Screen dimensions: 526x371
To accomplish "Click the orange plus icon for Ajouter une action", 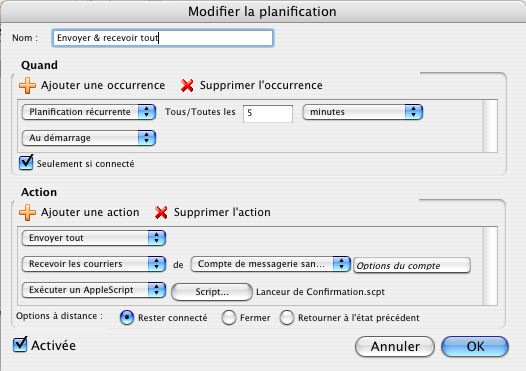I will tap(27, 213).
